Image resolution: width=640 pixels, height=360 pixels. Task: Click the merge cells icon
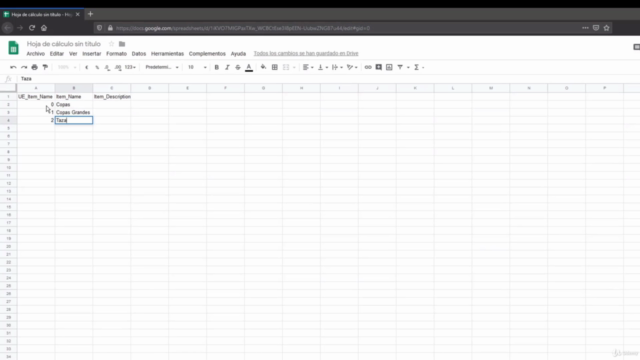pos(286,67)
